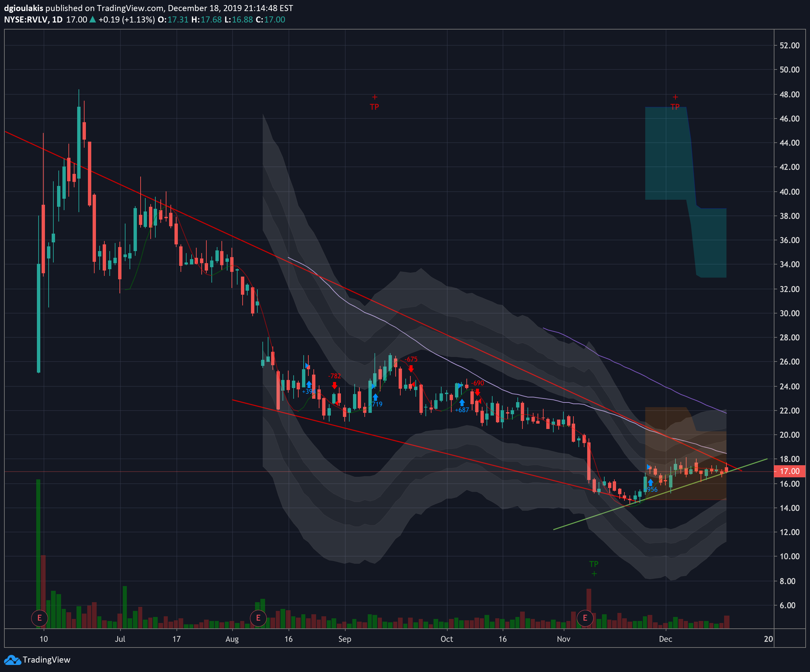
Task: Click the open value O:17.31
Action: point(173,20)
